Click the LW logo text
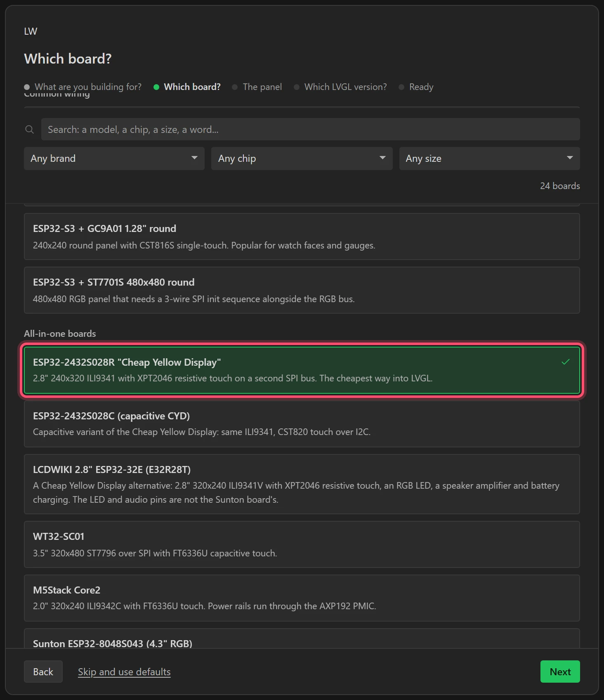 (x=31, y=31)
